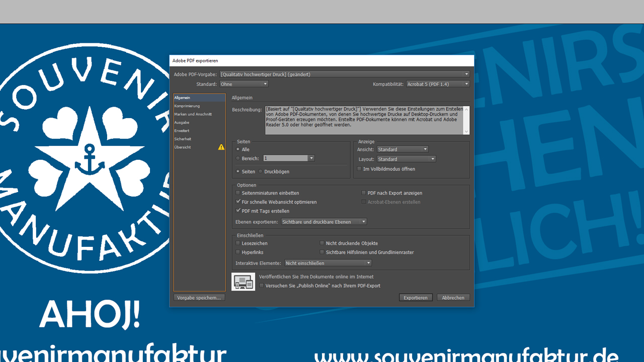The height and width of the screenshot is (362, 644).
Task: Open the Ebenen exportieren dropdown
Action: [x=324, y=222]
